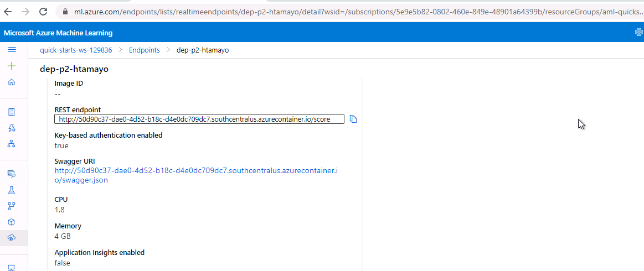Open Notebooks from sidebar icon
This screenshot has width=644, height=271.
(x=12, y=112)
